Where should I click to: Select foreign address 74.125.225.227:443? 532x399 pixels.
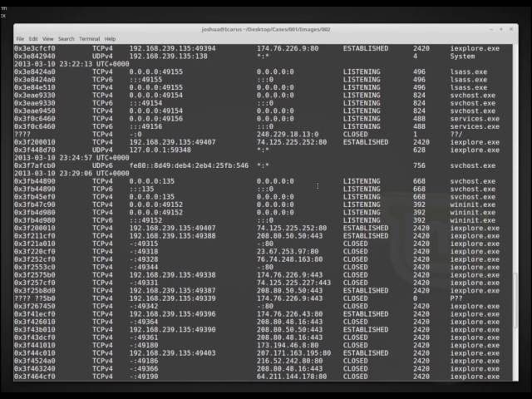(293, 283)
